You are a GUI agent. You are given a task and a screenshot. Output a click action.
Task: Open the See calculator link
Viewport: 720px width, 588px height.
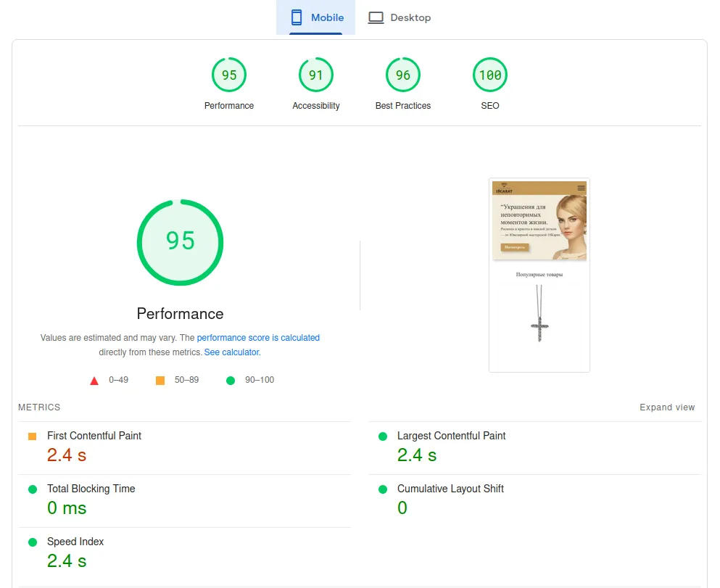coord(232,352)
